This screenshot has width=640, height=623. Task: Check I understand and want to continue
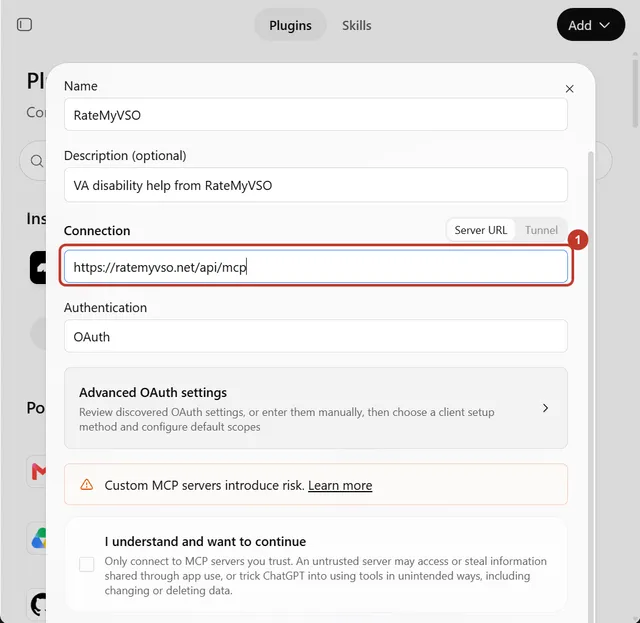point(87,565)
